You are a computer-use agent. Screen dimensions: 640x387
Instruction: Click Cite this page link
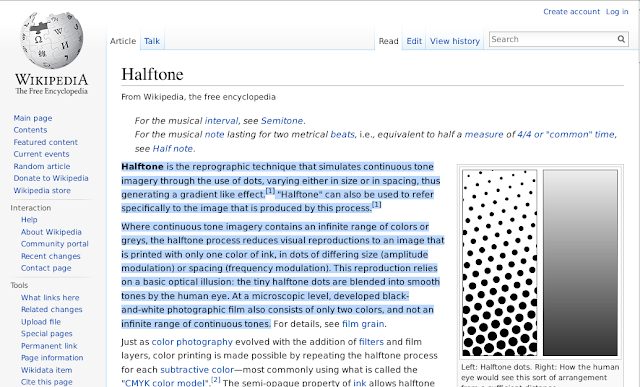47,382
